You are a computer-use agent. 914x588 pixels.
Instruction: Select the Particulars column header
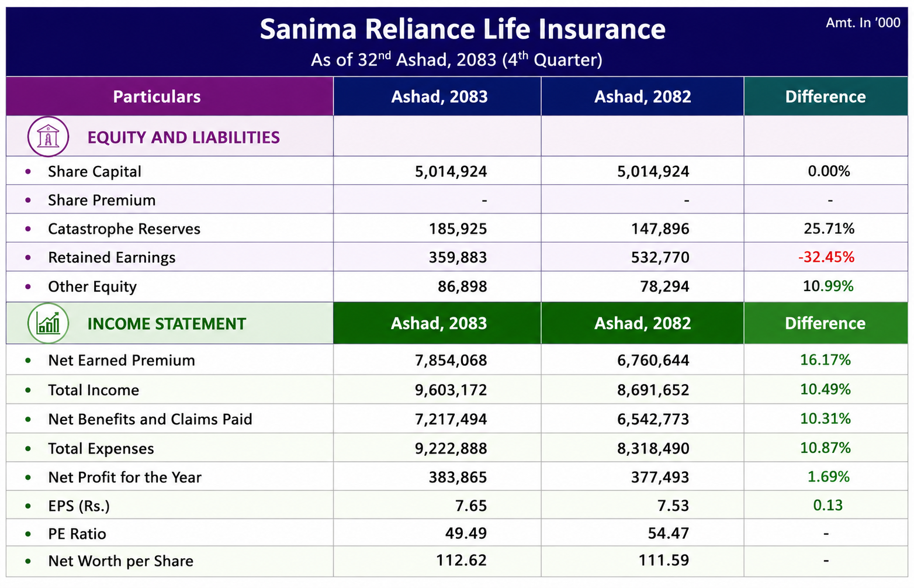coord(157,96)
